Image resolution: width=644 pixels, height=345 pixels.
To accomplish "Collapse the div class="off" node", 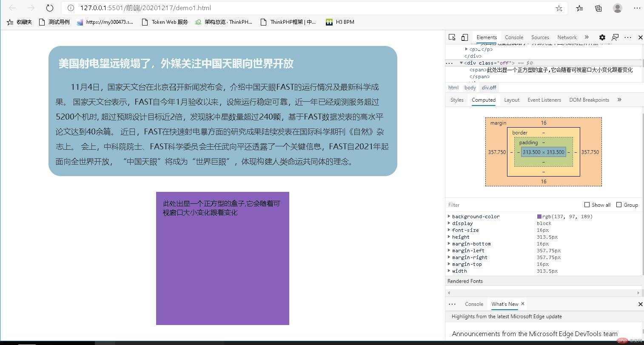I will tap(461, 63).
